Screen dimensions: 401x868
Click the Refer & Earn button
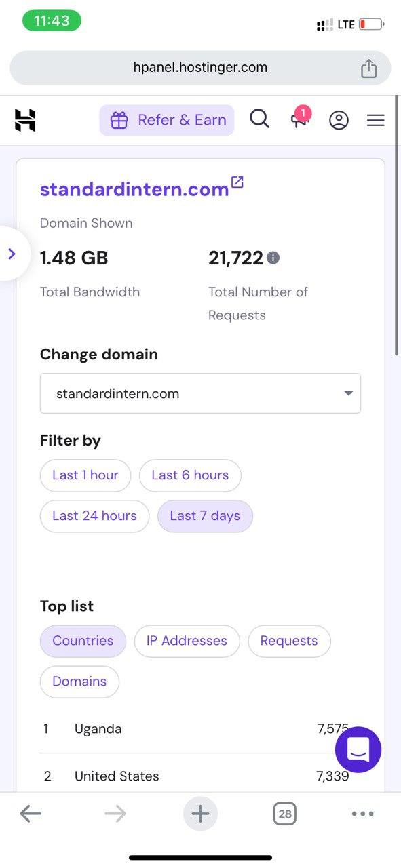(x=167, y=120)
